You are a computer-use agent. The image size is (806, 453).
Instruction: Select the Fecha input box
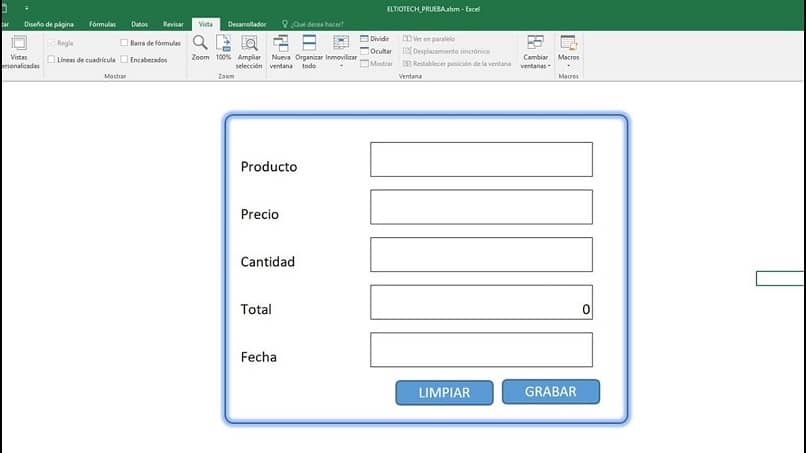(x=481, y=350)
